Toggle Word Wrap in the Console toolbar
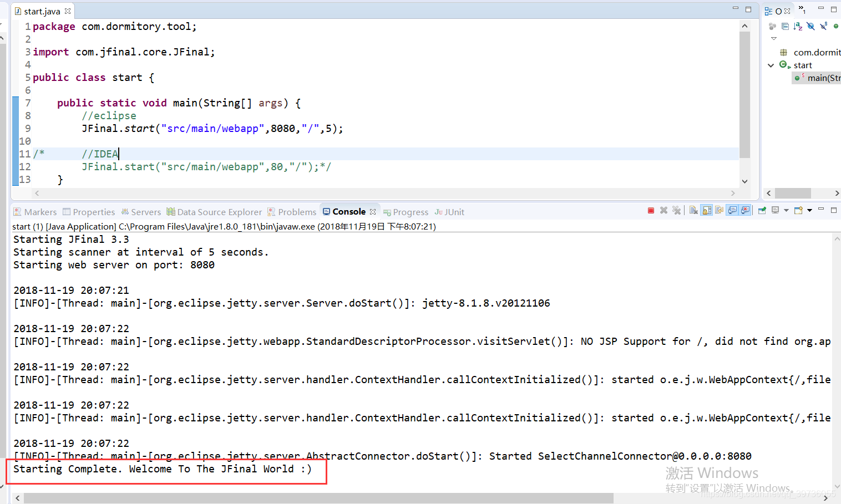 tap(720, 211)
